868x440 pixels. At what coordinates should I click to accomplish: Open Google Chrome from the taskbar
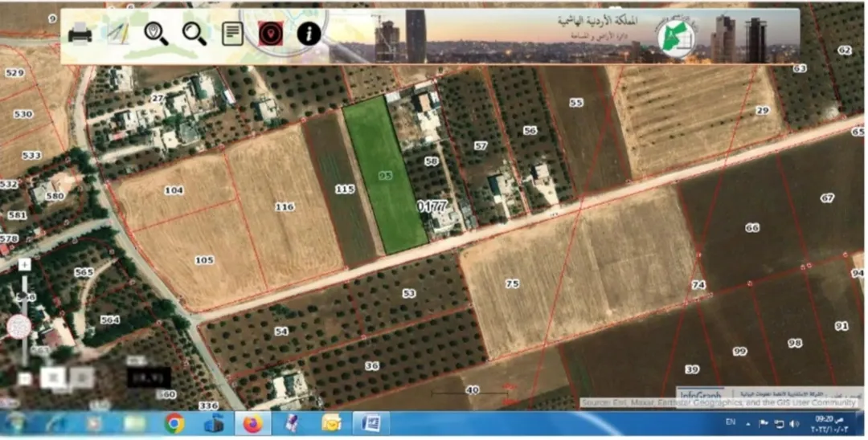coord(174,424)
